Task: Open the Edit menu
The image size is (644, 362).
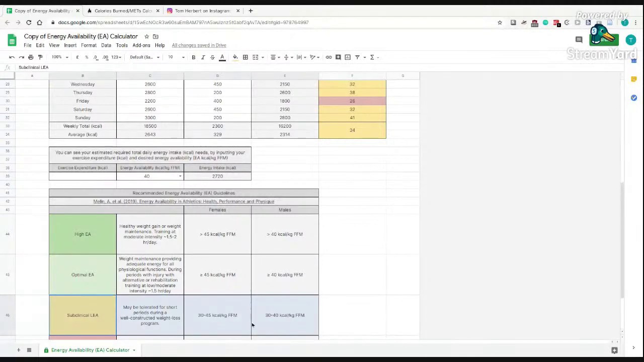Action: pos(40,45)
